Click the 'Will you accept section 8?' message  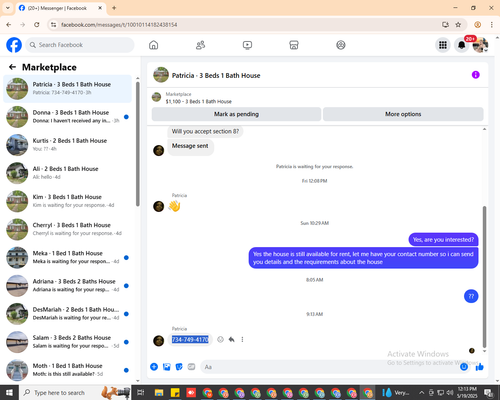pyautogui.click(x=205, y=131)
